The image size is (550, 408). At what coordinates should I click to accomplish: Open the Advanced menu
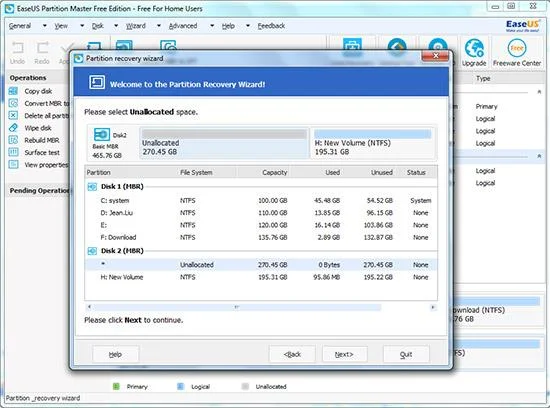(183, 26)
